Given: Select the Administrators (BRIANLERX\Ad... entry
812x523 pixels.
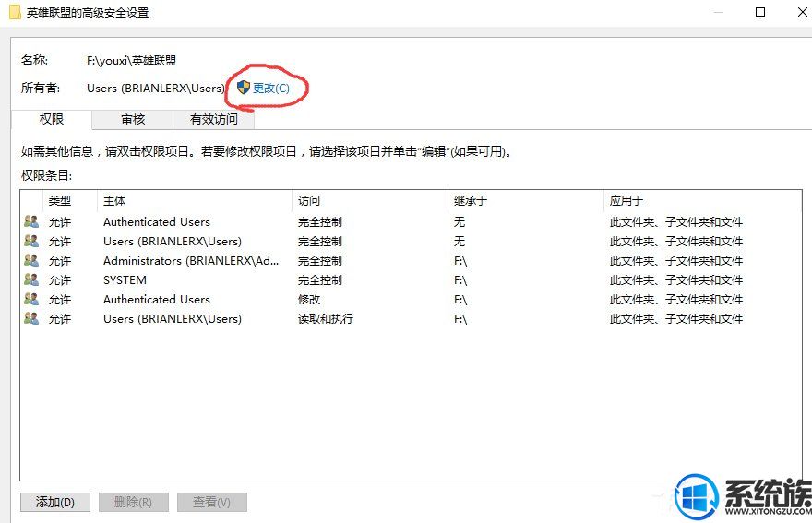Looking at the screenshot, I should 411,260.
